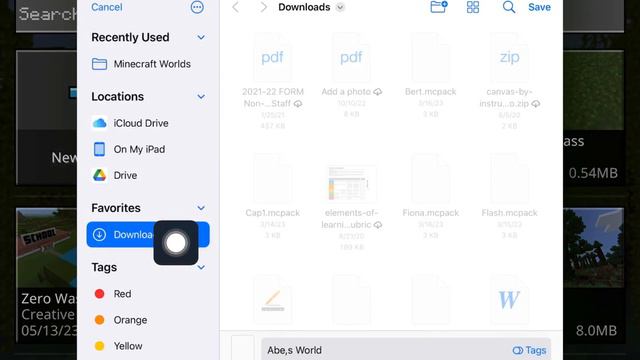Select the Word document W icon
The height and width of the screenshot is (360, 640).
(x=509, y=300)
